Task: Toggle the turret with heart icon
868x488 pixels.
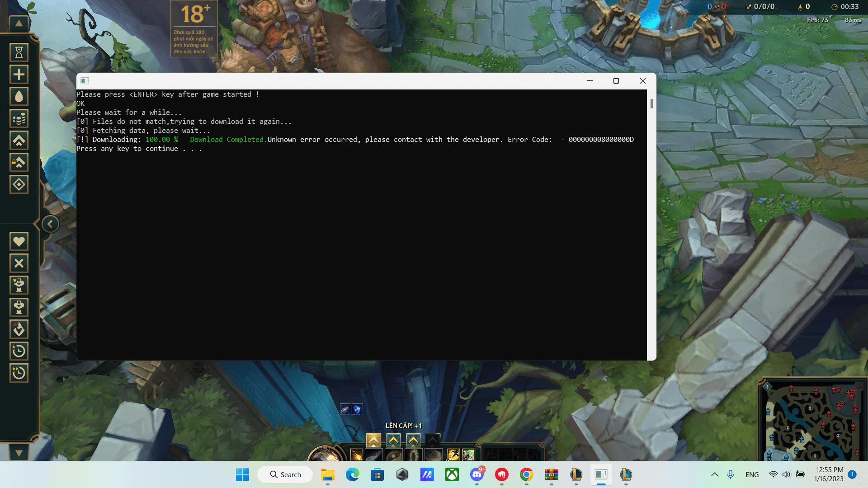Action: (x=19, y=285)
